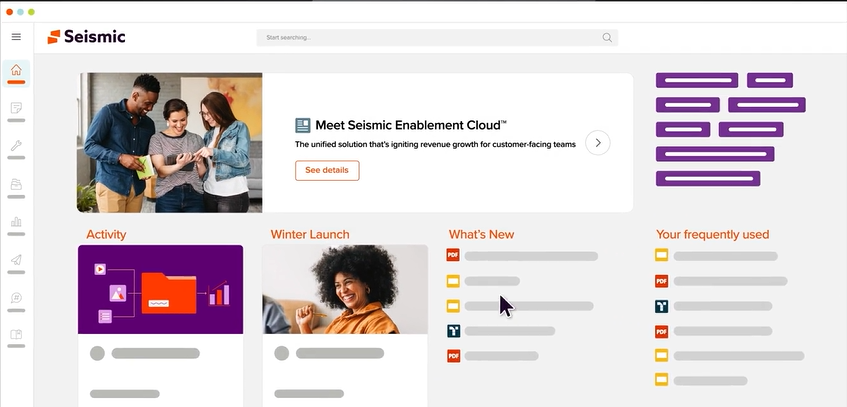
Task: Open the bar chart analytics icon
Action: tap(16, 222)
